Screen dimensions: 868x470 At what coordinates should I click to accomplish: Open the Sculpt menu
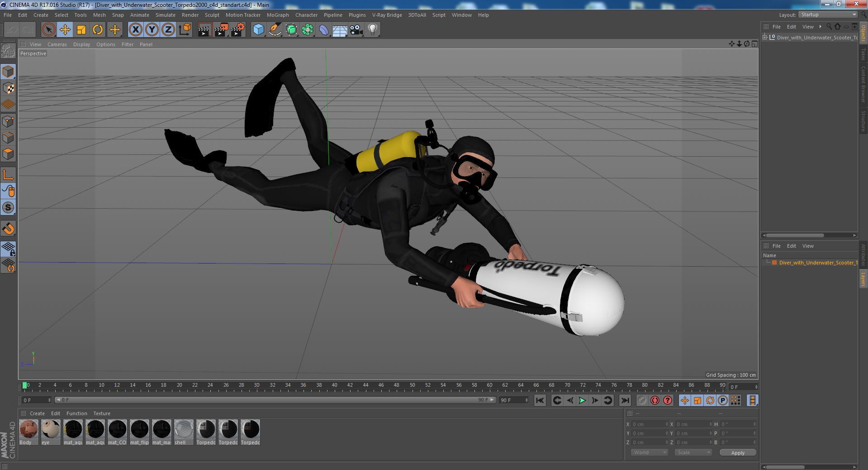(212, 15)
